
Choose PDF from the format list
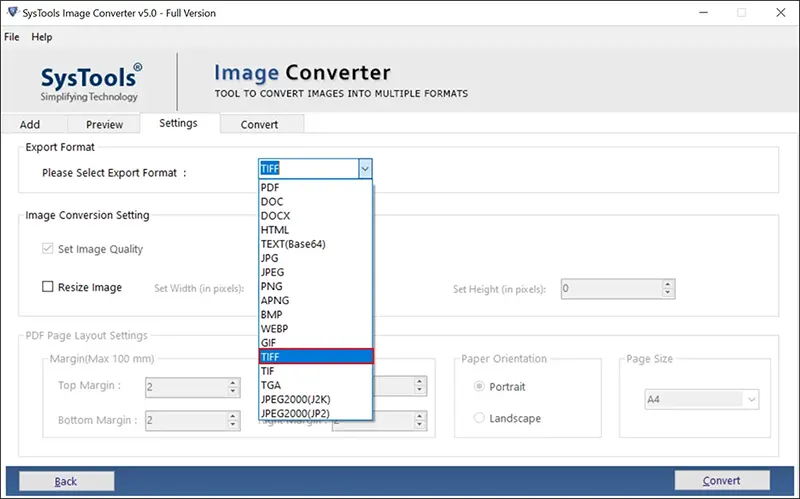pos(315,187)
